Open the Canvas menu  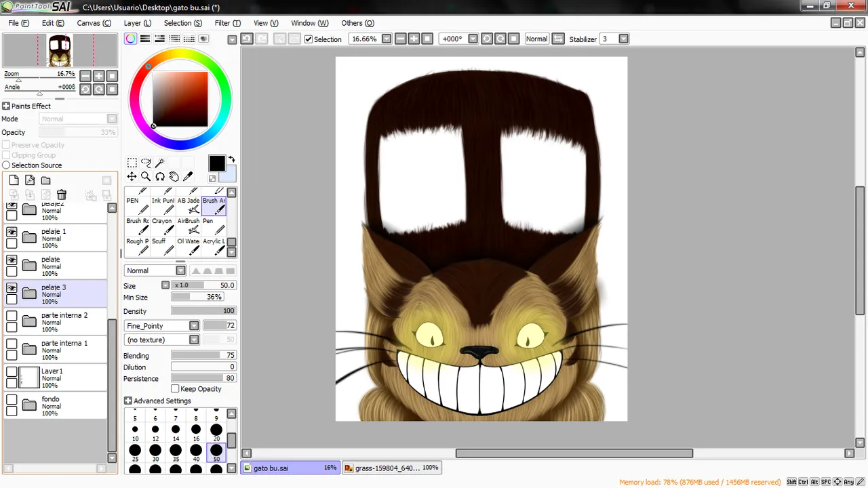pyautogui.click(x=94, y=23)
